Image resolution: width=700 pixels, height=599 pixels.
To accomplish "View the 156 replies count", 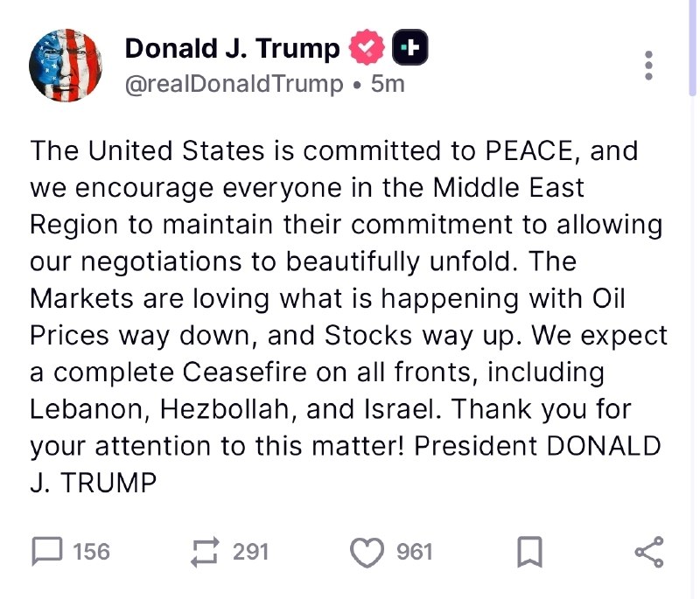I will pos(92,552).
